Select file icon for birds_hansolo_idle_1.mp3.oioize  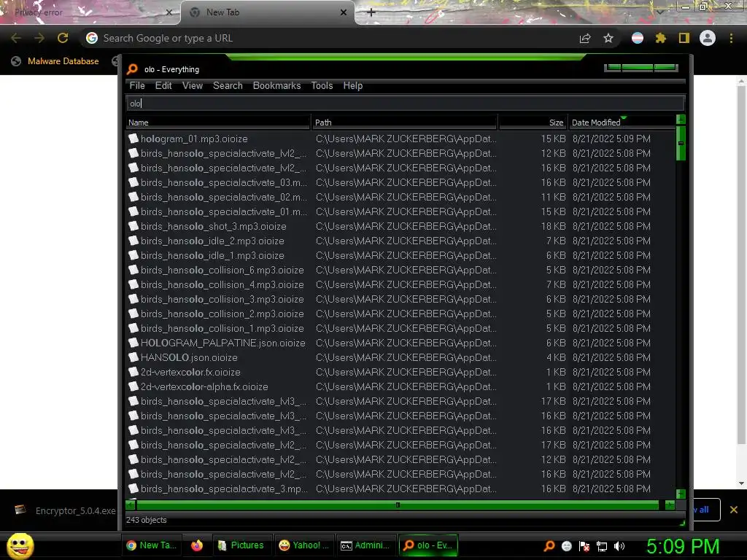(x=133, y=255)
